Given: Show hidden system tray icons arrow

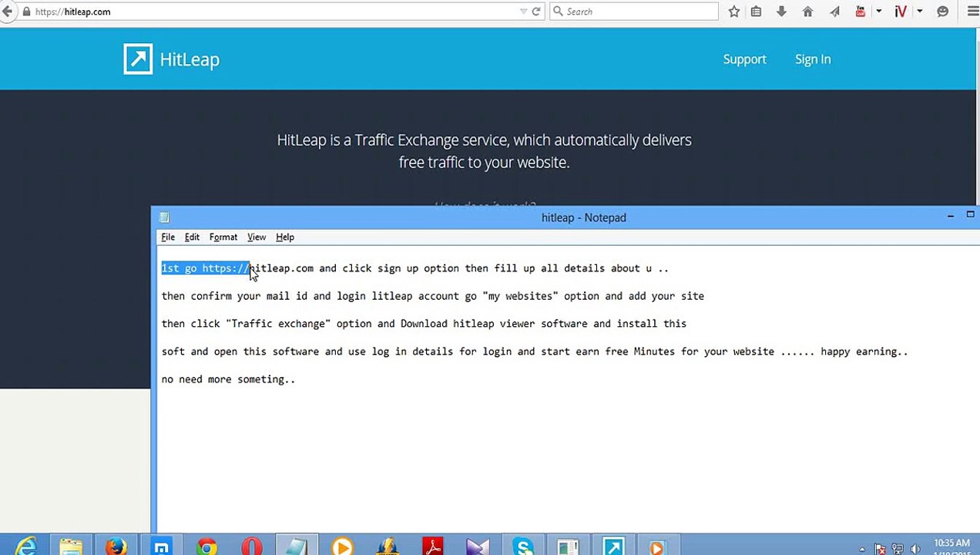Looking at the screenshot, I should (862, 549).
